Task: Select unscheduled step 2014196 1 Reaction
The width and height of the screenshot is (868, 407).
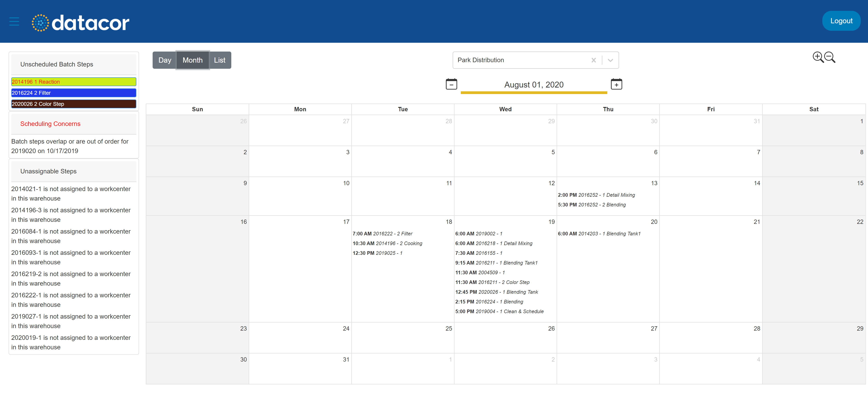Action: (74, 82)
